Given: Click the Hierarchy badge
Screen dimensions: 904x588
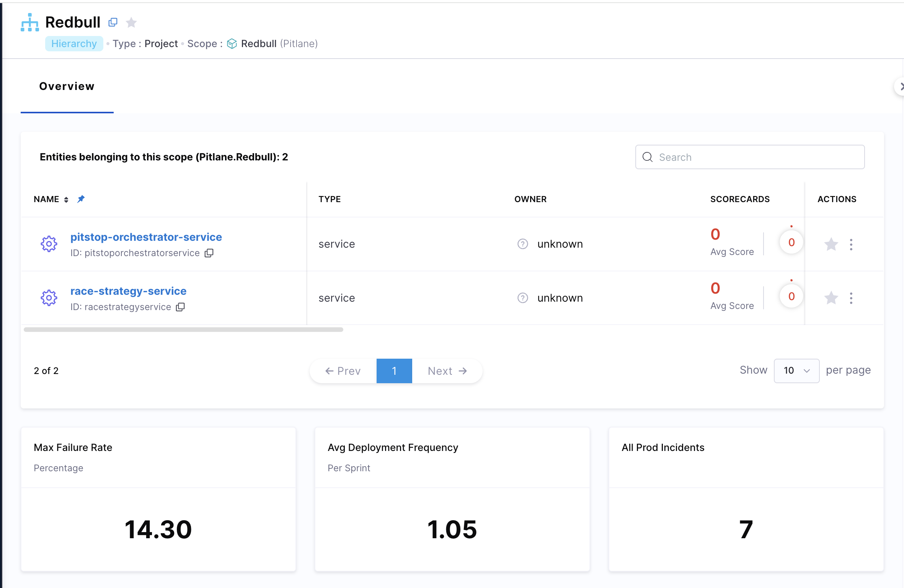Looking at the screenshot, I should pos(74,44).
